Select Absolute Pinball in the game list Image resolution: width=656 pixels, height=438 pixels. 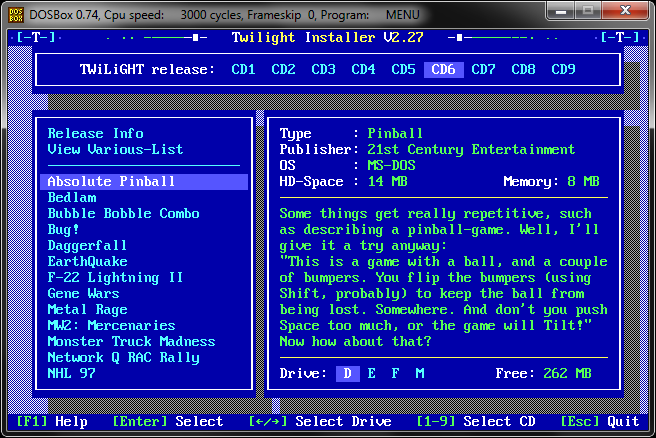point(144,182)
